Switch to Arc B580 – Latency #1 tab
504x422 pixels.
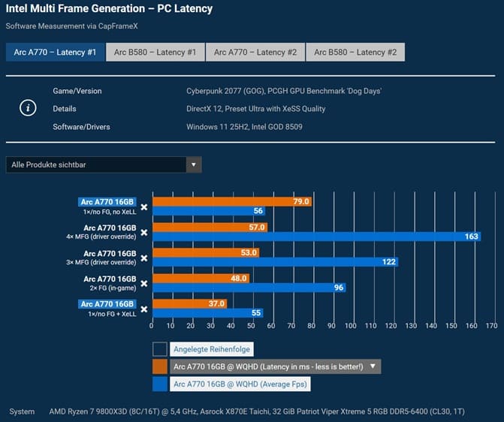[155, 52]
